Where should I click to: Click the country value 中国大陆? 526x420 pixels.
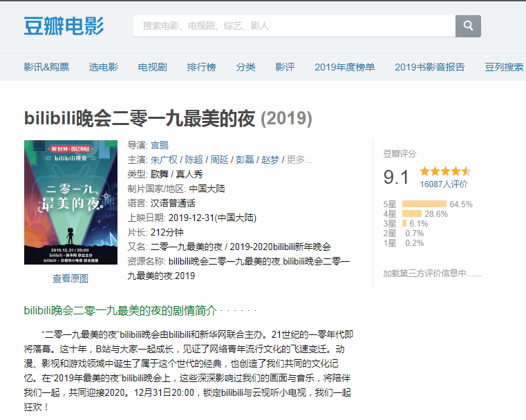coord(207,189)
